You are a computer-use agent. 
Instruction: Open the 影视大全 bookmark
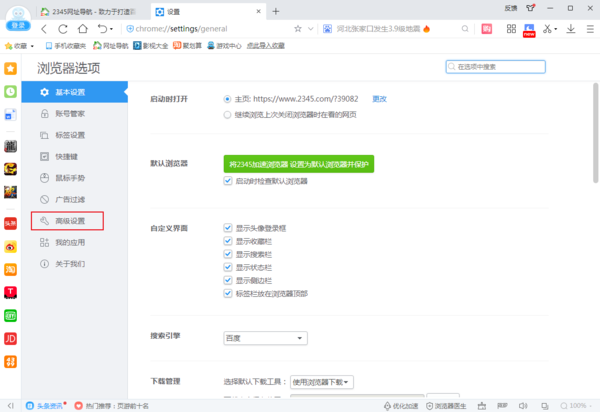(150, 46)
